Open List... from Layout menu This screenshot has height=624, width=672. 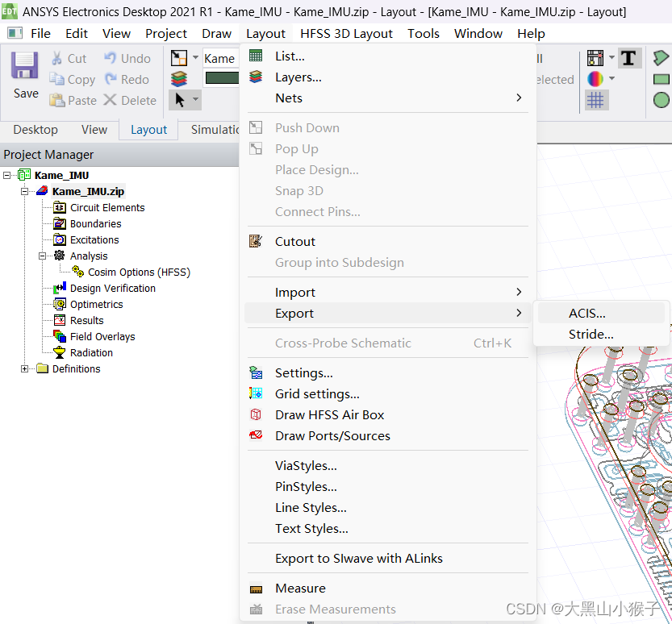click(x=388, y=56)
